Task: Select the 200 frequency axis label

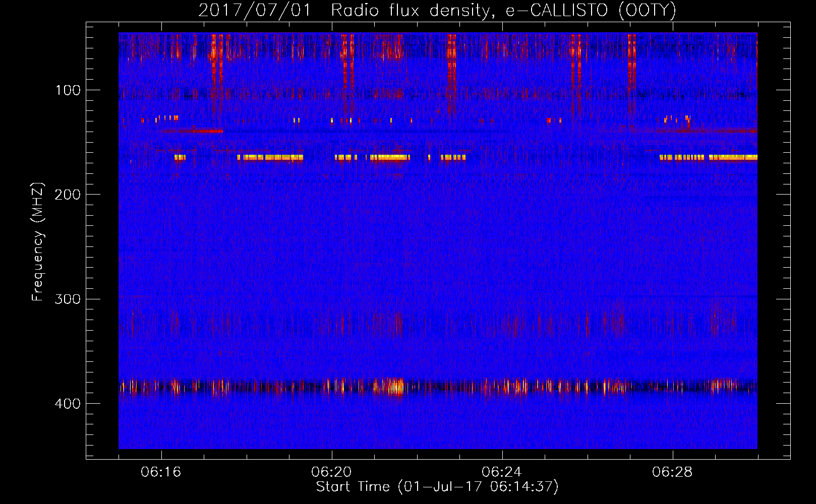Action: [68, 195]
